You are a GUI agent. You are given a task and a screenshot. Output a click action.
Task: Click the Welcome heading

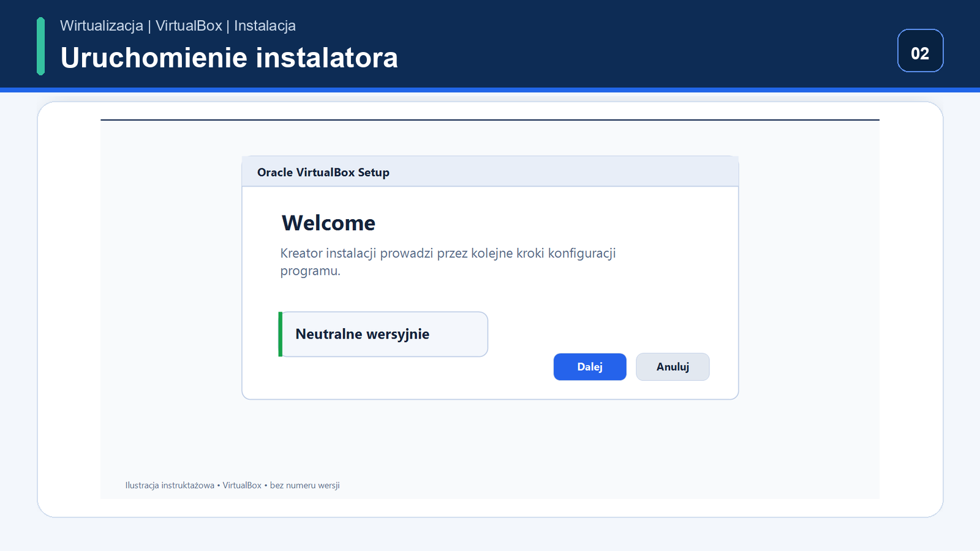tap(328, 223)
